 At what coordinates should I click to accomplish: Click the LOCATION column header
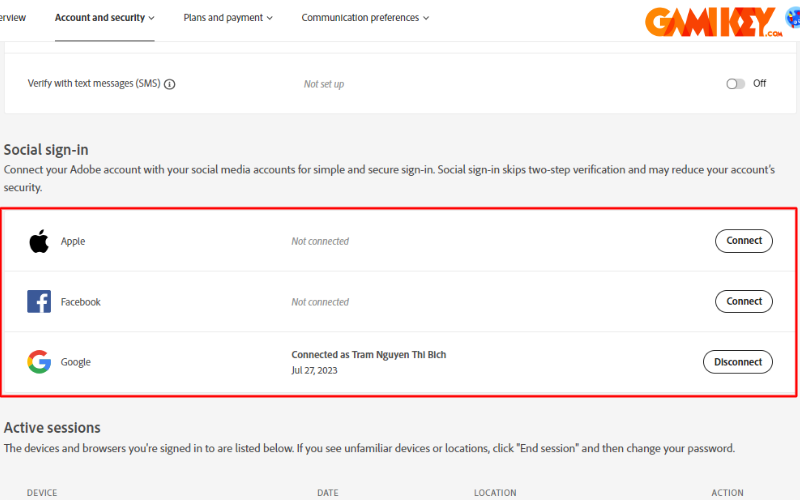tap(495, 493)
